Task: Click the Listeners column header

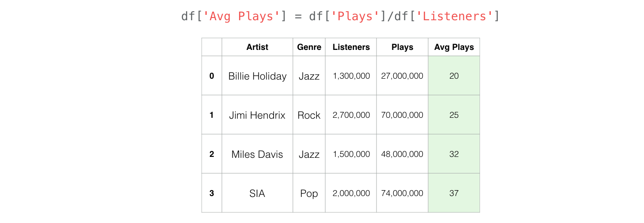Action: pyautogui.click(x=351, y=47)
